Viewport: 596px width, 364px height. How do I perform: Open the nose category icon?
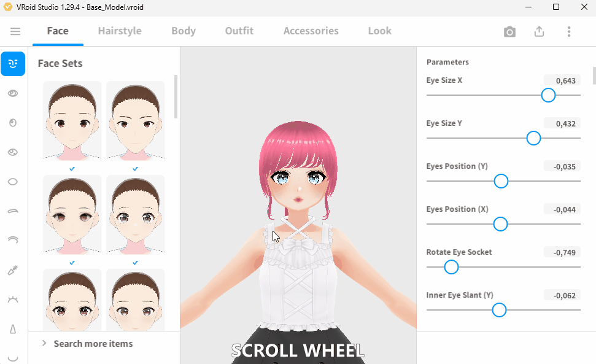13,329
